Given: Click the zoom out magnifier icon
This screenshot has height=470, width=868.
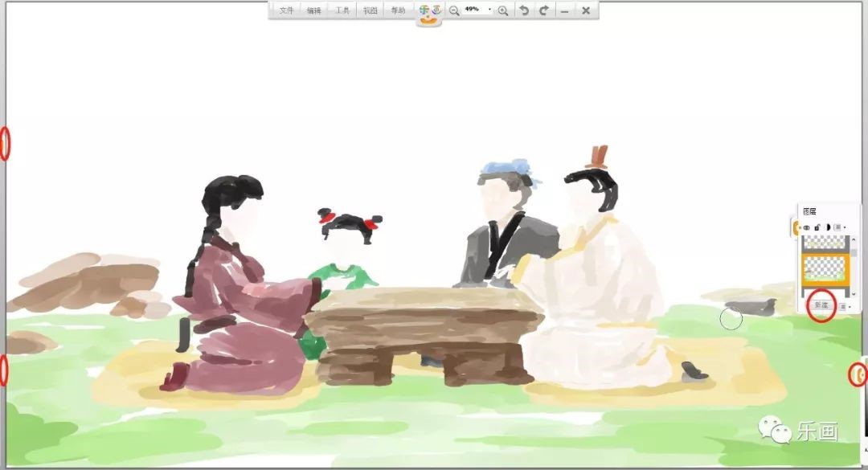Looking at the screenshot, I should pyautogui.click(x=454, y=10).
